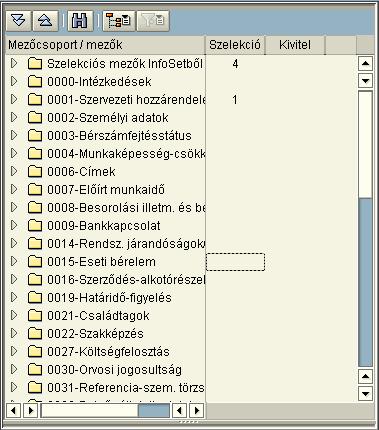379x430 pixels.
Task: Click folder icon of 0030-Orvosi jogosultság
Action: click(x=35, y=369)
